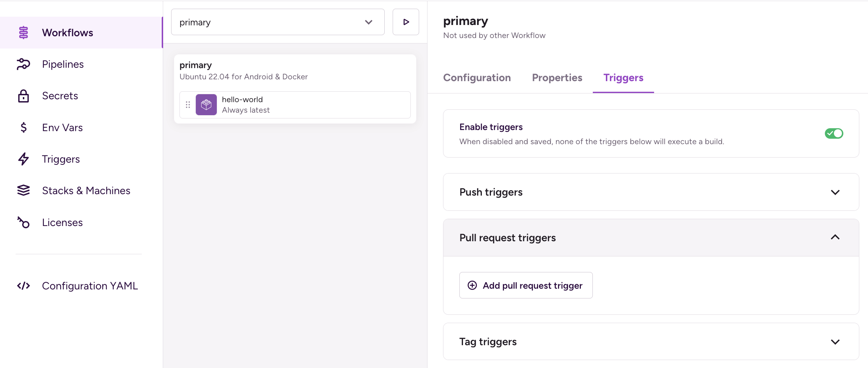This screenshot has width=868, height=368.
Task: Click the 'Always latest' version text
Action: click(x=246, y=110)
